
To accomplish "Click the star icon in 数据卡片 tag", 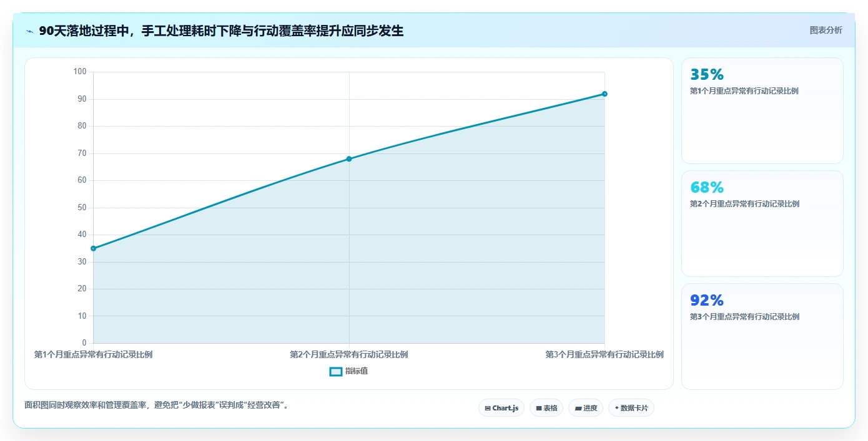I will tap(617, 408).
